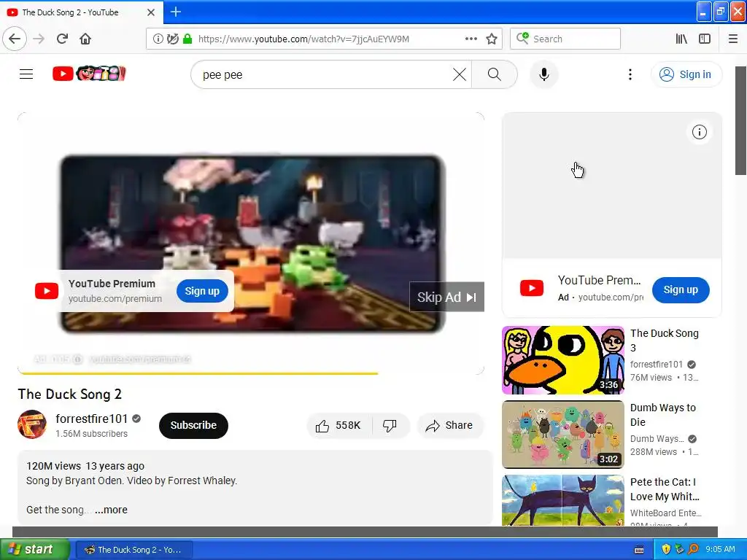Go to YouTube home via logo
This screenshot has width=747, height=560.
89,74
